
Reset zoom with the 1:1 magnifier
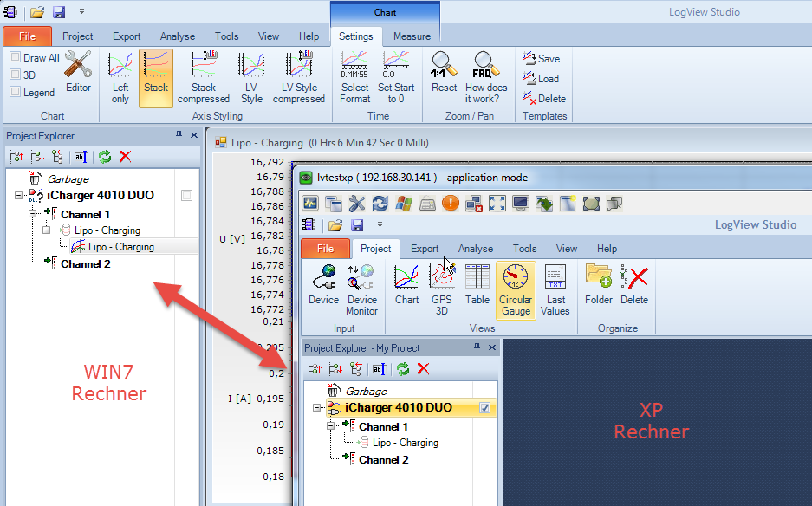click(445, 72)
